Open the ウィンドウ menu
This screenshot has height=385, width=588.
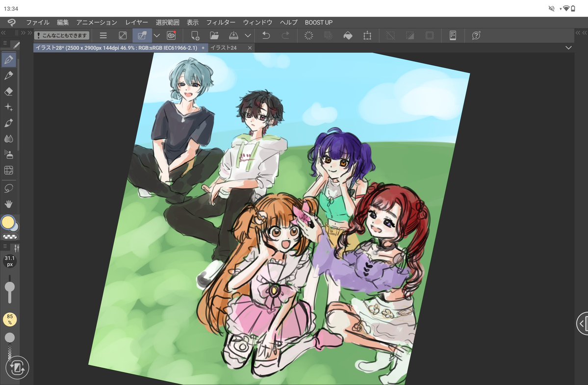[257, 23]
